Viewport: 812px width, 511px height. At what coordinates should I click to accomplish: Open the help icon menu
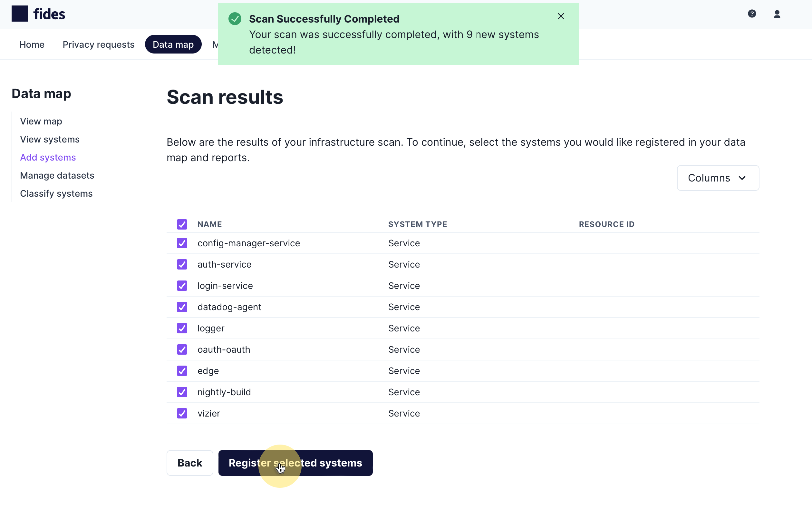coord(752,14)
